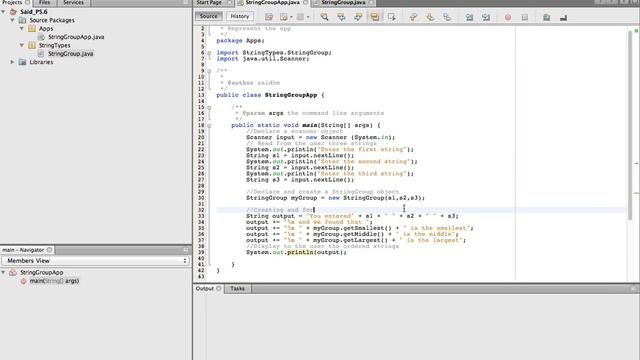Open the Files tab

[x=44, y=2]
